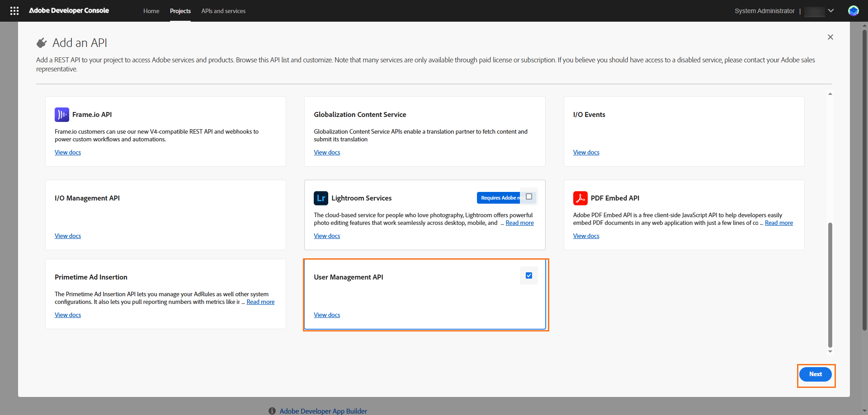Go to the Home tab
Image resolution: width=868 pixels, height=415 pixels.
[x=151, y=11]
